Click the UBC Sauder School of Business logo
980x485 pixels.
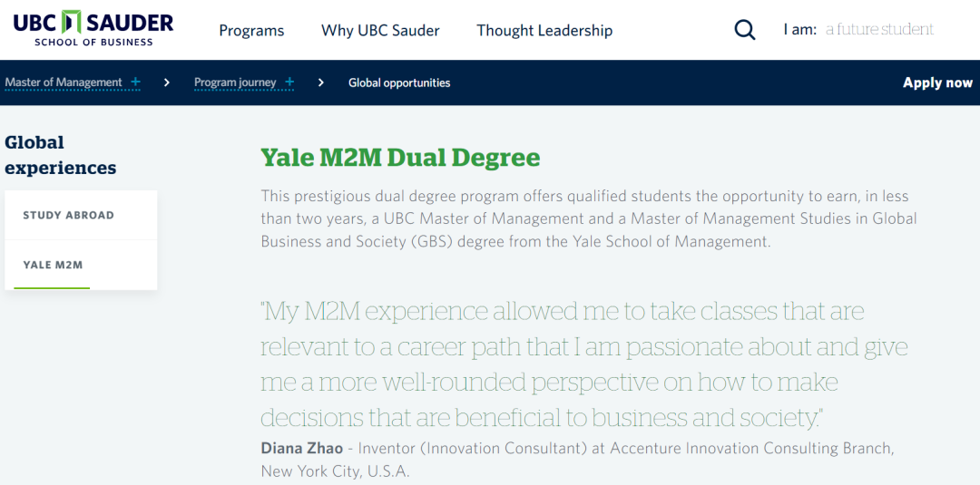(93, 29)
